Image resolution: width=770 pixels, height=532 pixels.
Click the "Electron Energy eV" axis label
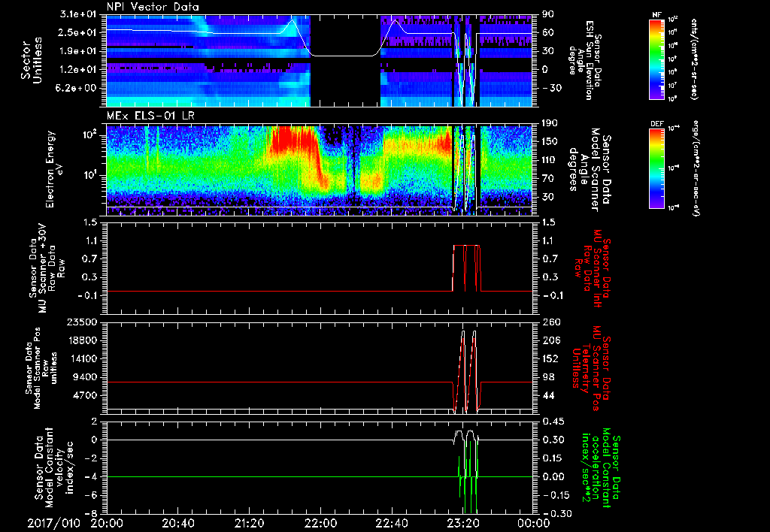(x=55, y=169)
